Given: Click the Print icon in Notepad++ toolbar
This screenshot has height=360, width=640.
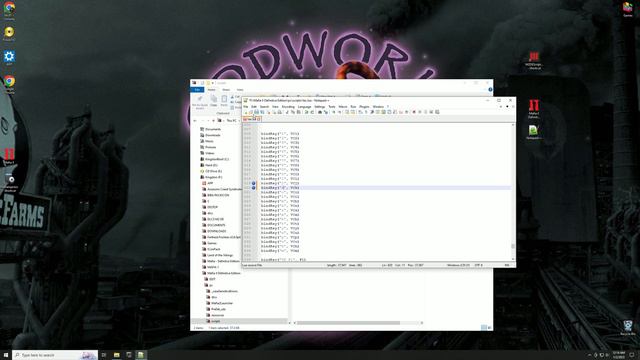Looking at the screenshot, I should 279,112.
